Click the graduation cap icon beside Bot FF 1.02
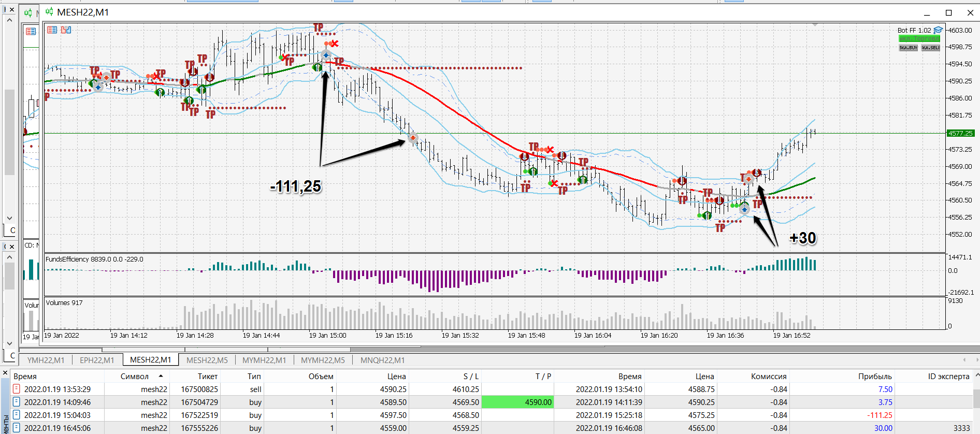 [x=938, y=30]
